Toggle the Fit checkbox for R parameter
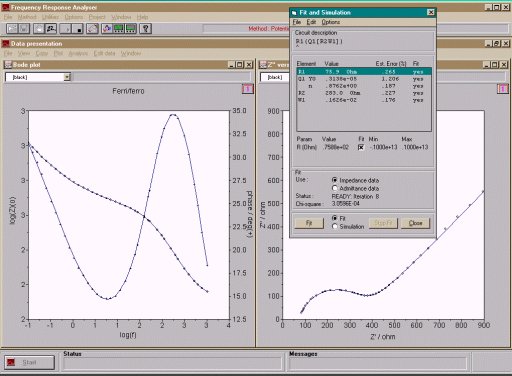Image resolution: width=512 pixels, height=376 pixels. 361,147
